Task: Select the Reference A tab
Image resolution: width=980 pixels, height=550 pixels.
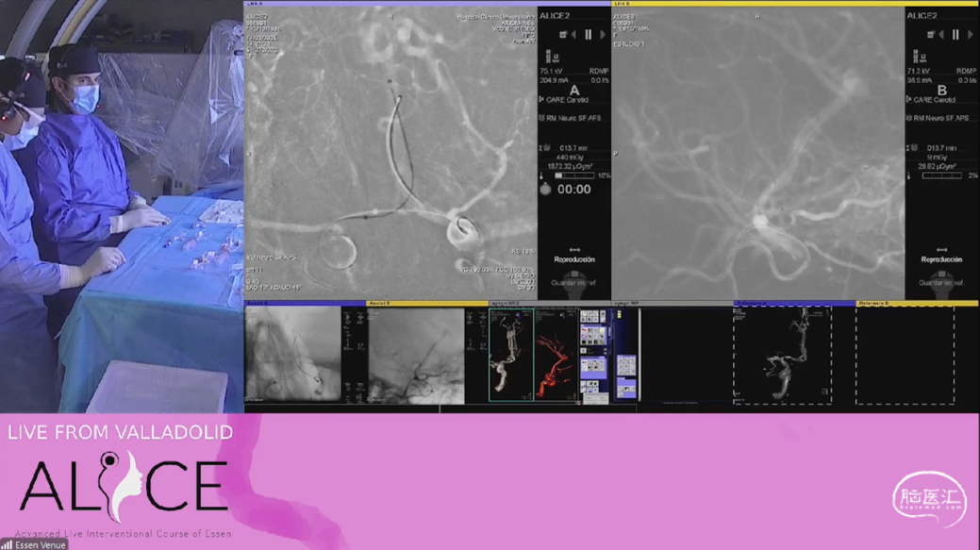Action: pos(794,303)
